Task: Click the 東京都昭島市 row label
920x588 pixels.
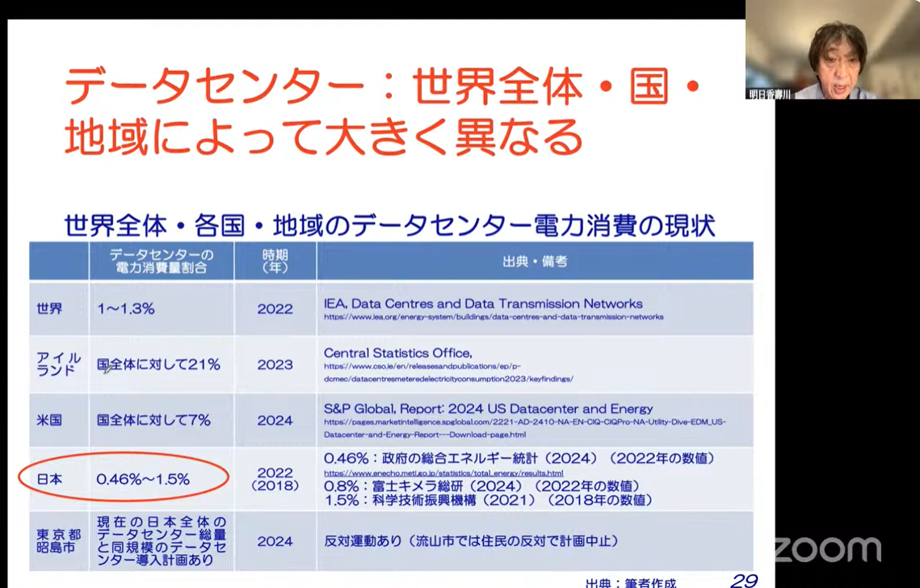Action: [x=58, y=541]
